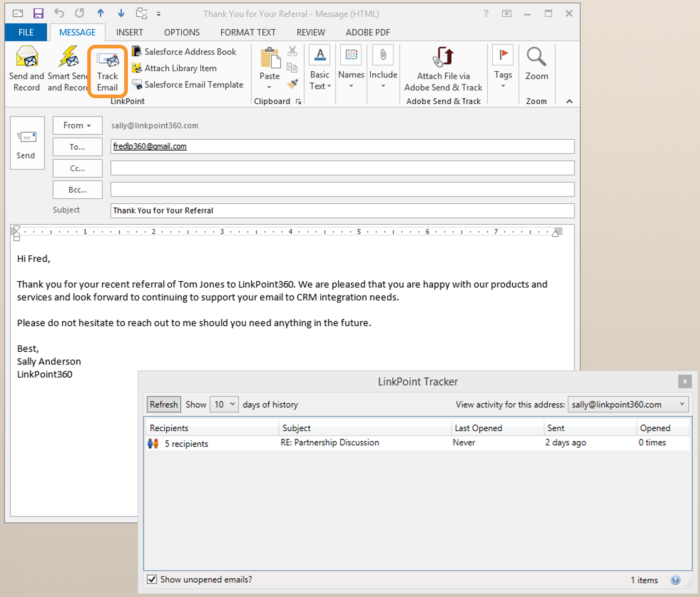Open the From dropdown button
Viewport: 700px width, 597px height.
pos(77,125)
